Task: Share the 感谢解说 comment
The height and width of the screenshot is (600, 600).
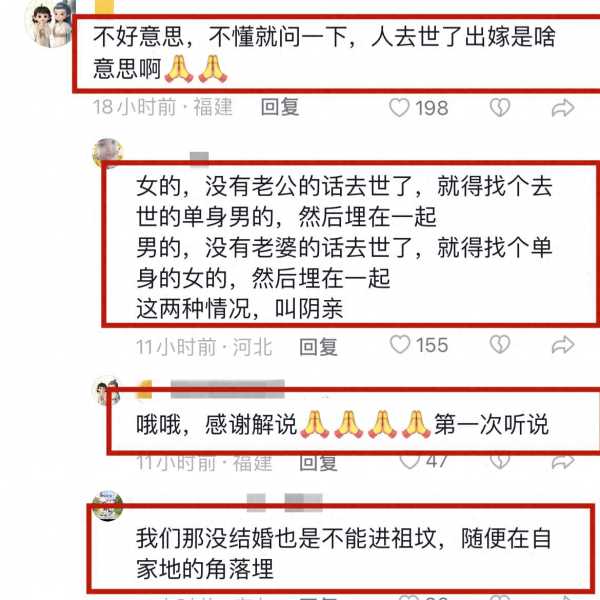Action: (563, 462)
